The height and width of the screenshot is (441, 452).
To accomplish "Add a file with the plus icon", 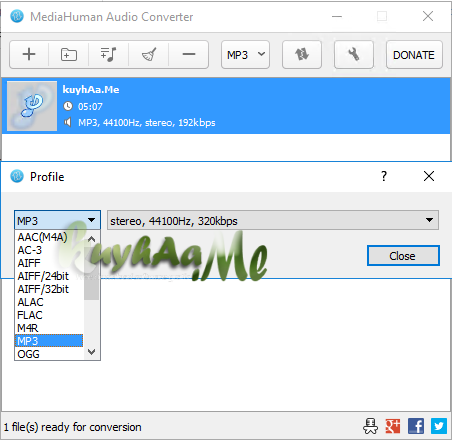I will click(x=29, y=54).
